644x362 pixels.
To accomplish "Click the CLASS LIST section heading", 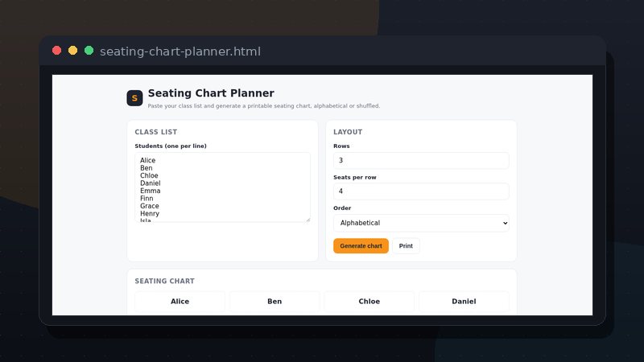I will [156, 132].
